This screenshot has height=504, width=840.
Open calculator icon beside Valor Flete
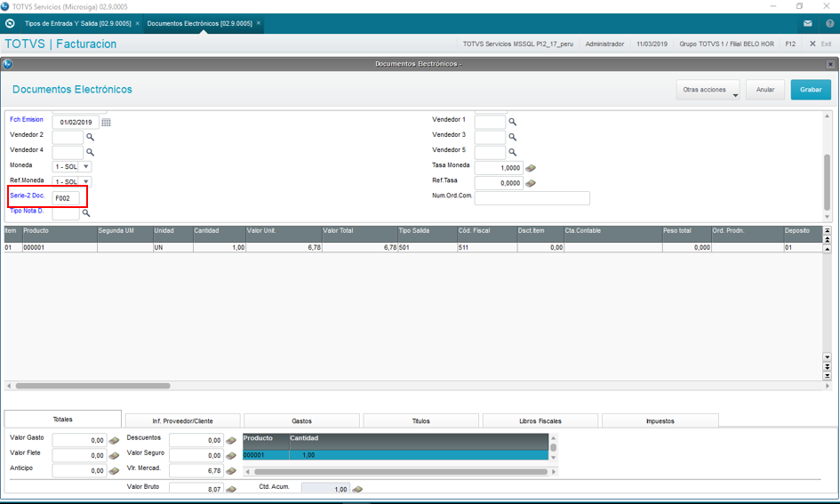point(114,456)
